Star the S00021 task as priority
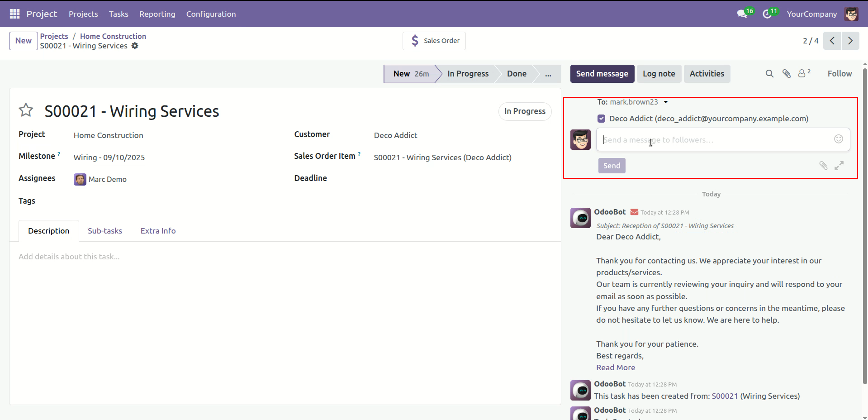Image resolution: width=868 pixels, height=420 pixels. point(26,110)
